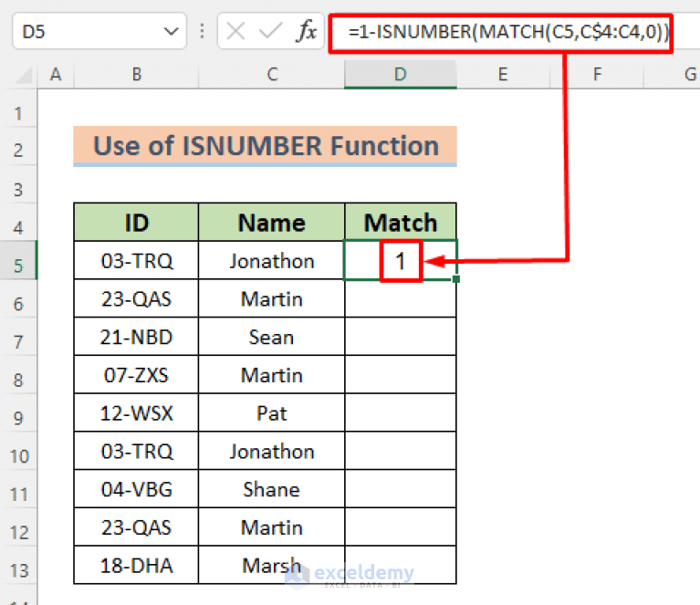Image resolution: width=700 pixels, height=605 pixels.
Task: Click the formula bar resize dots handle
Action: (x=203, y=31)
